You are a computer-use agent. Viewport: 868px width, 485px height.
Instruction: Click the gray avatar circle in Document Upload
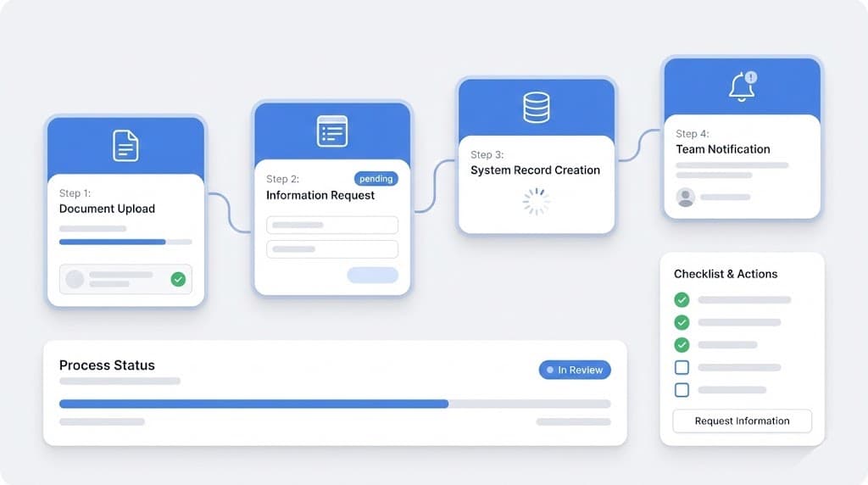click(x=75, y=279)
